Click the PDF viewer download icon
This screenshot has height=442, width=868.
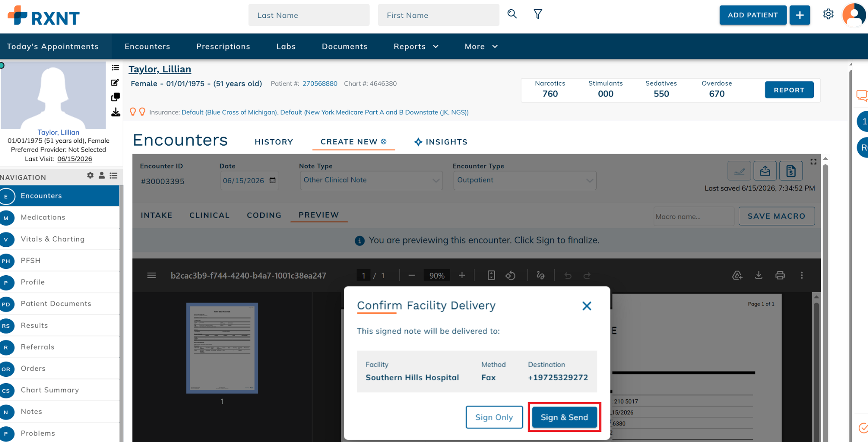(x=759, y=276)
